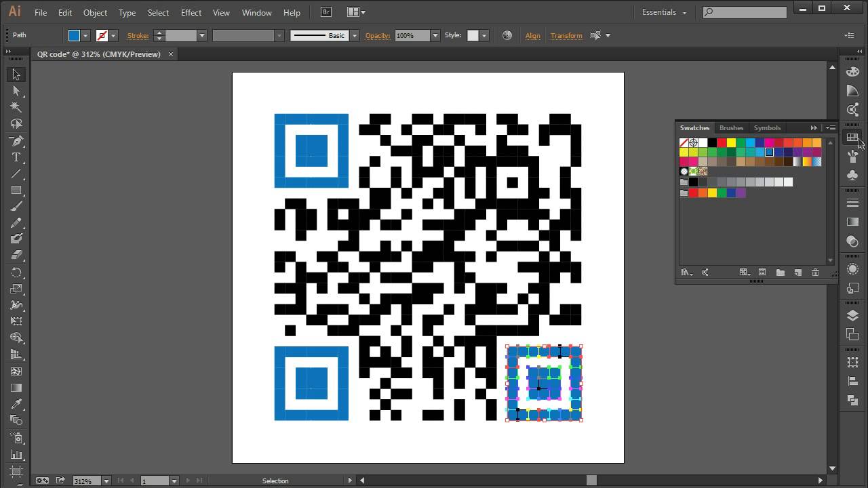Select the Pencil tool

coord(16,222)
